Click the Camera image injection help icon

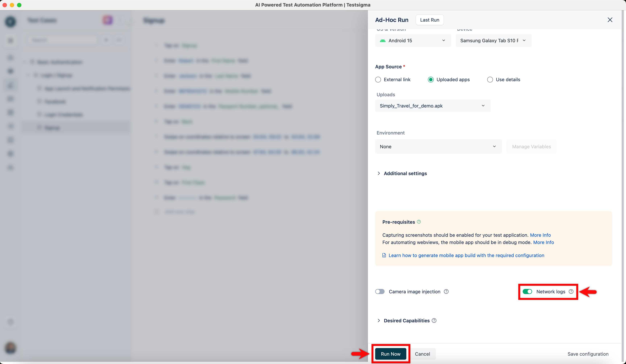coord(446,292)
